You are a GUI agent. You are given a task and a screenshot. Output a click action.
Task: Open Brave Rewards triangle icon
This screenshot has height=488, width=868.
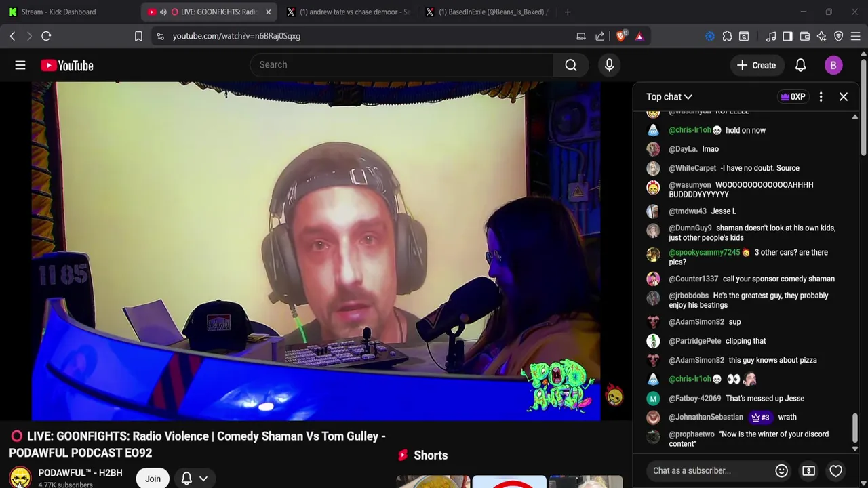coord(639,36)
